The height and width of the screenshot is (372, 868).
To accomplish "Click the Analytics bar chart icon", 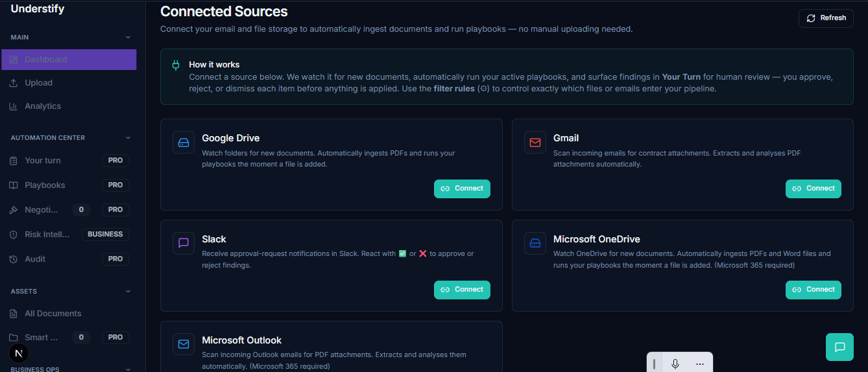I will click(13, 106).
